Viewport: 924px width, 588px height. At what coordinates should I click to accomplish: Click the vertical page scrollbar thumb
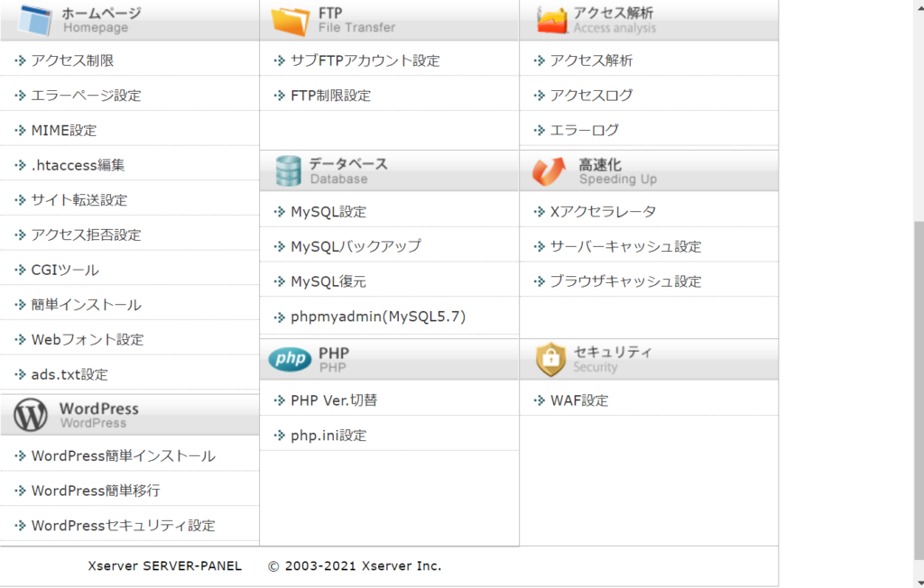pos(919,390)
